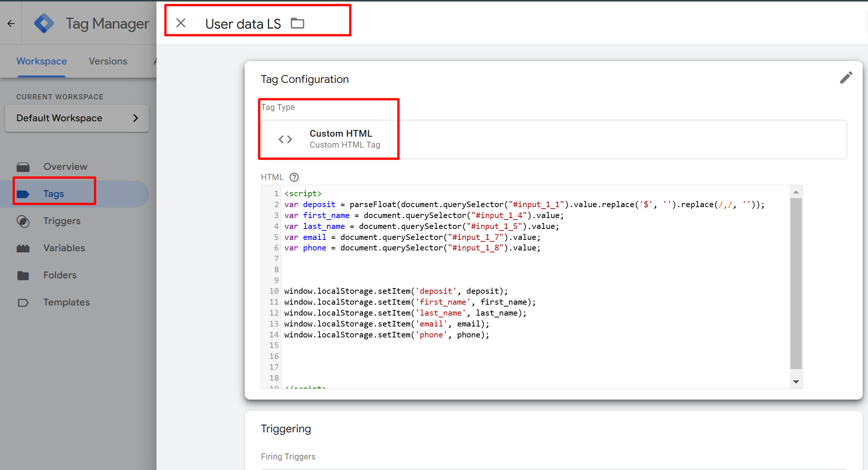Open Triggers in the sidebar

coord(62,221)
